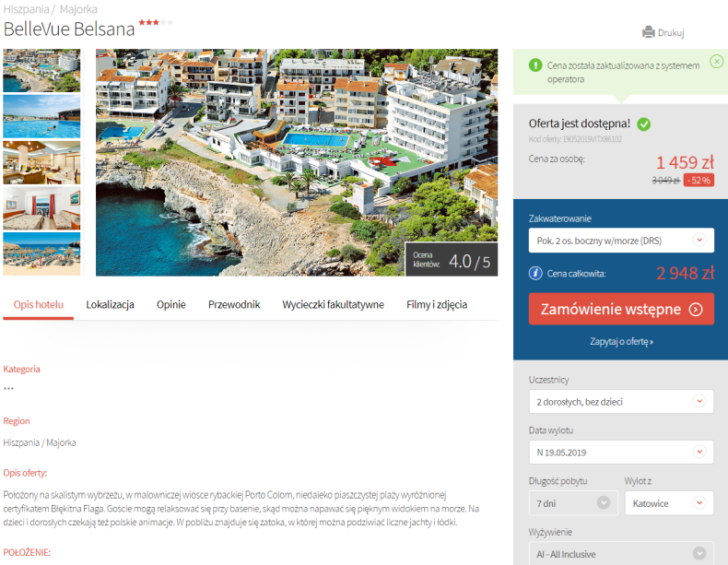
Task: Click the hotel star rating icons
Action: click(156, 22)
